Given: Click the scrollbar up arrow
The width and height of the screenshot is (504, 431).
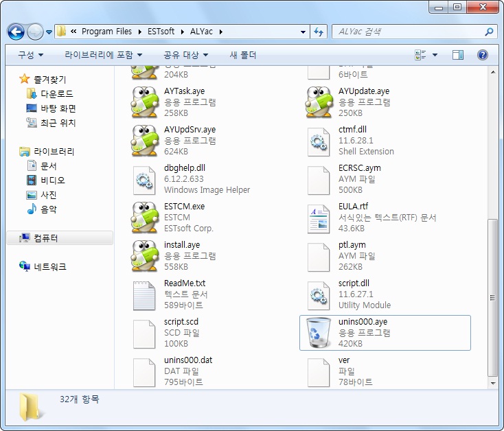Looking at the screenshot, I should pos(493,72).
